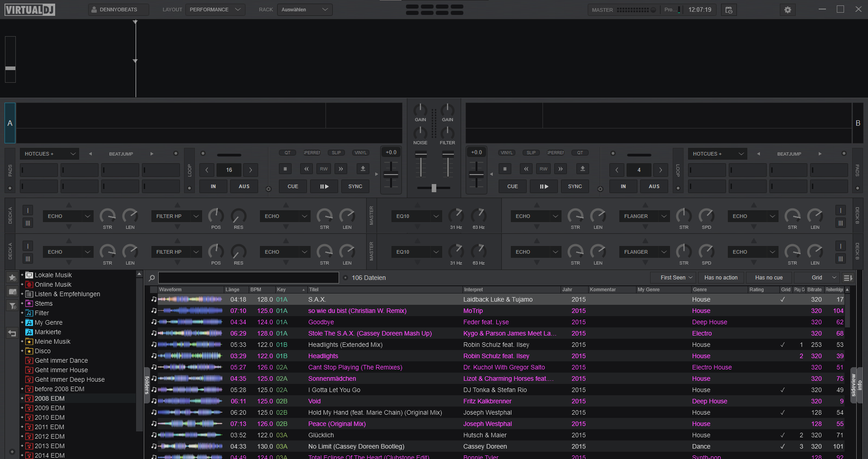The image size is (868, 459).
Task: Open Deck A HOTCUES pad mode dropdown
Action: [x=49, y=154]
